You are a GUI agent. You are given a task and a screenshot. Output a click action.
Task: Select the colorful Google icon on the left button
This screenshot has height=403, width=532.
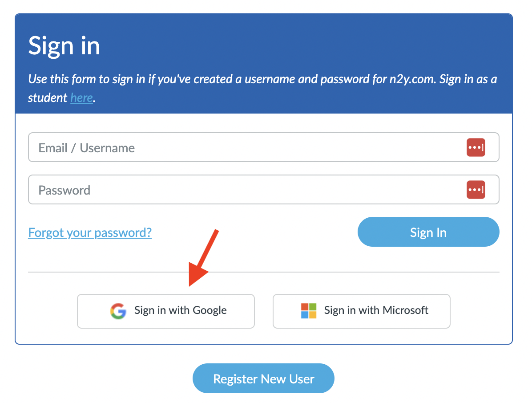tap(118, 311)
